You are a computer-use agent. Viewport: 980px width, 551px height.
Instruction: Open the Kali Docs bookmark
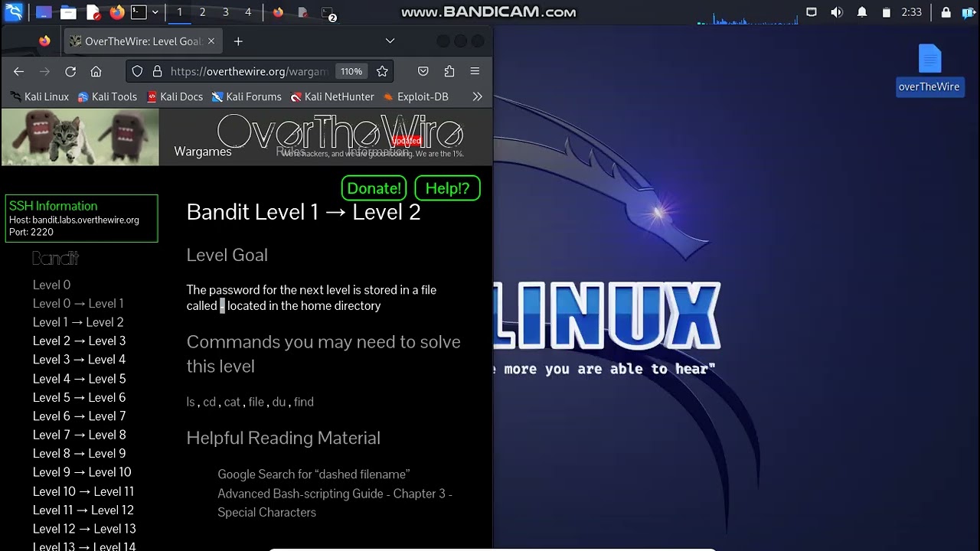(175, 96)
